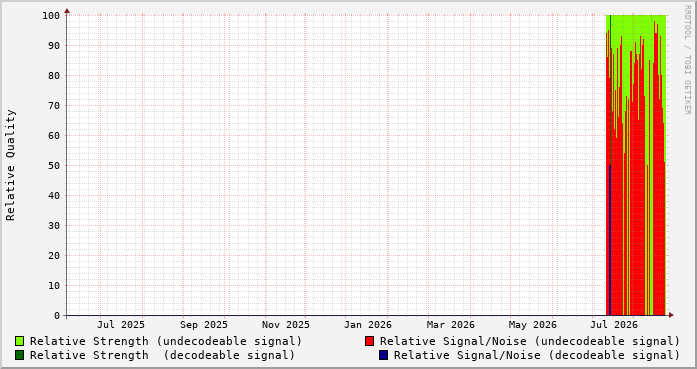Click the 50 value on the y-axis
The height and width of the screenshot is (369, 697).
[x=54, y=165]
